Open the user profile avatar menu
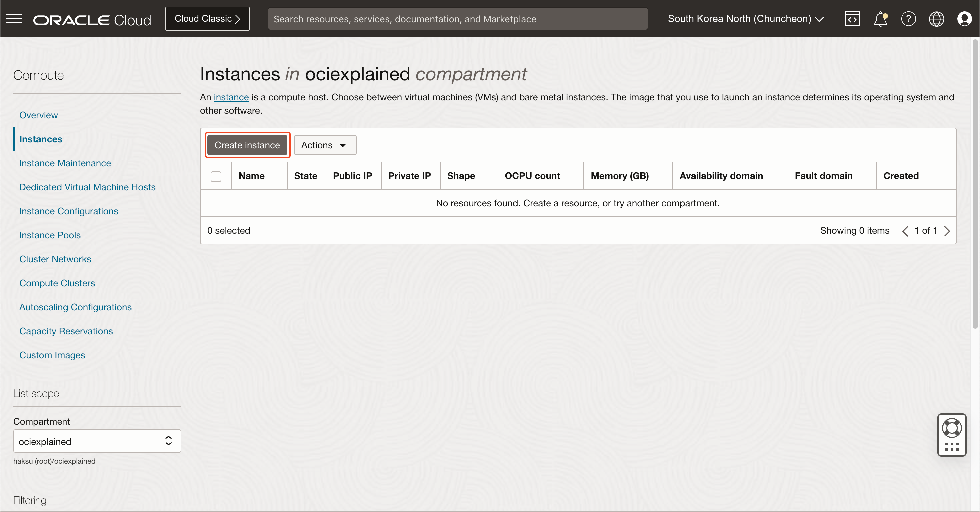This screenshot has height=512, width=980. click(x=964, y=19)
